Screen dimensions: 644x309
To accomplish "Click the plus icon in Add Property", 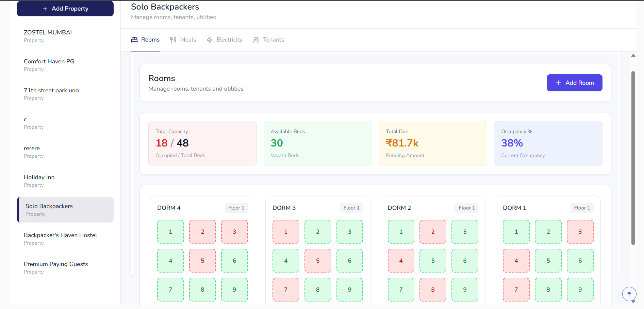I will tap(45, 9).
